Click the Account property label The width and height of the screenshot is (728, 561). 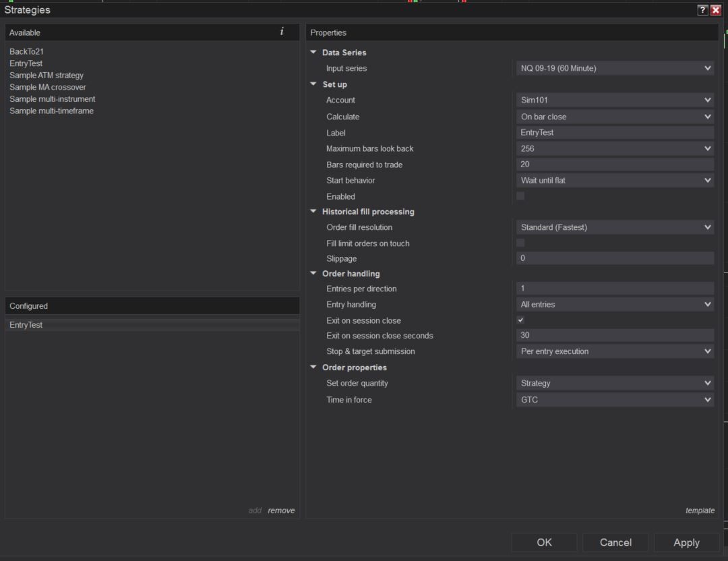tap(340, 100)
